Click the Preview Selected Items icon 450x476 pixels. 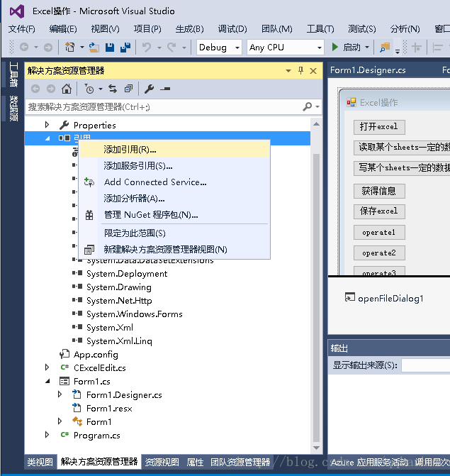tap(165, 89)
